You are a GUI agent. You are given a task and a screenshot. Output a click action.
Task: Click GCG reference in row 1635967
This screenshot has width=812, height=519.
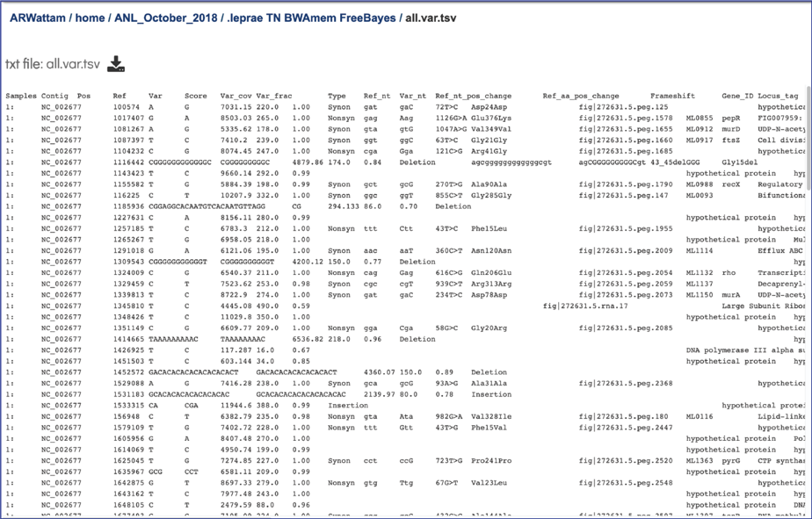pyautogui.click(x=156, y=472)
